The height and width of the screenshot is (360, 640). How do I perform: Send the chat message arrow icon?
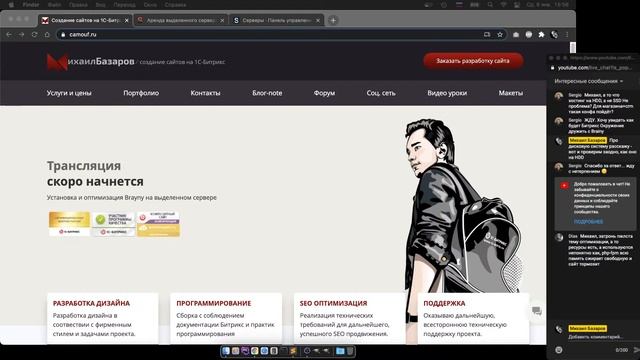tap(636, 350)
